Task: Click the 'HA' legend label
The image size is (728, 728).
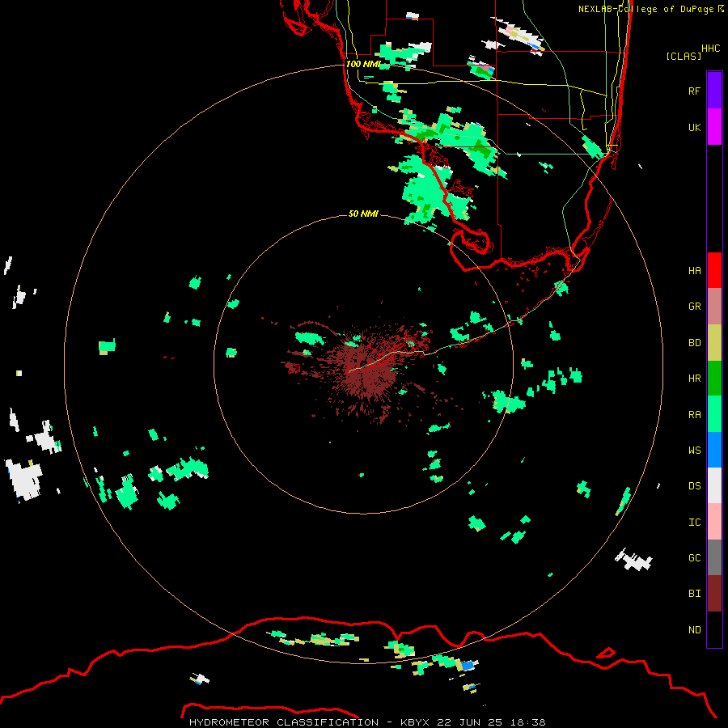Action: [694, 271]
